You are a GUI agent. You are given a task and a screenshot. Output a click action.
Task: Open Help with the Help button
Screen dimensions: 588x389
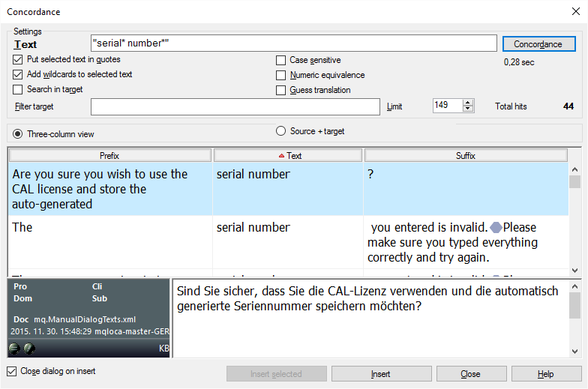click(x=546, y=373)
